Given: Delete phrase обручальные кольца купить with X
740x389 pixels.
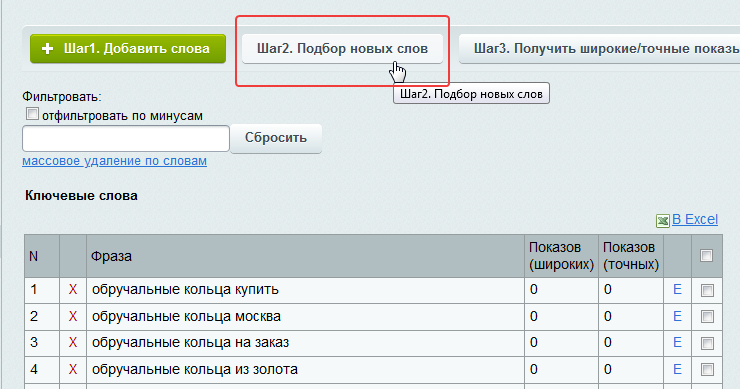Looking at the screenshot, I should (x=73, y=289).
